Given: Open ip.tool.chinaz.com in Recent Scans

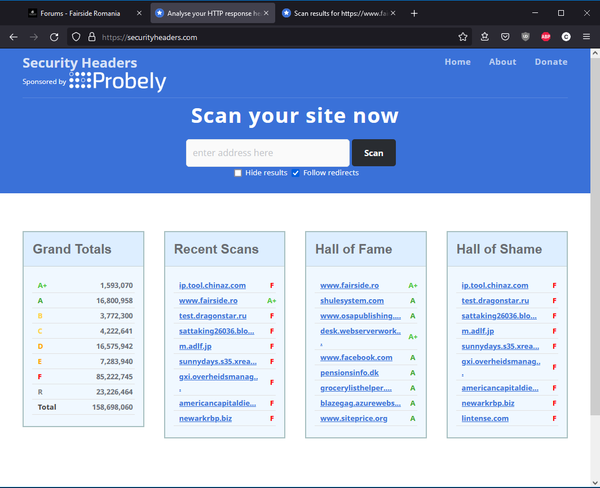Looking at the screenshot, I should pos(212,286).
